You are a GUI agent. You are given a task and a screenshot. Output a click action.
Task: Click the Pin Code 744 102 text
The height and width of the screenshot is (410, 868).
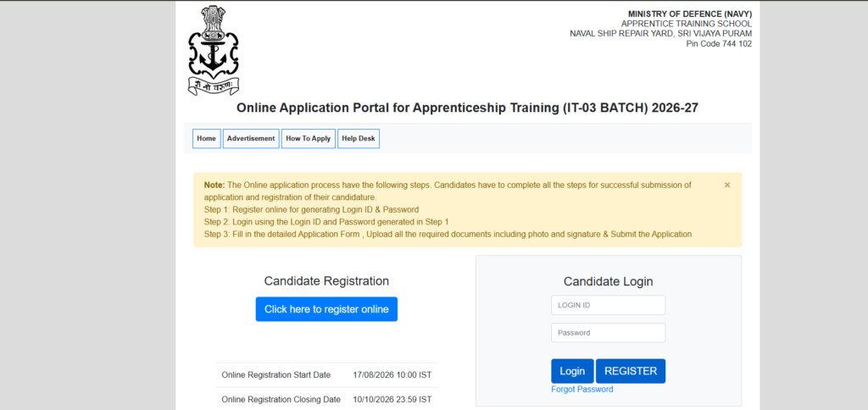pos(719,44)
